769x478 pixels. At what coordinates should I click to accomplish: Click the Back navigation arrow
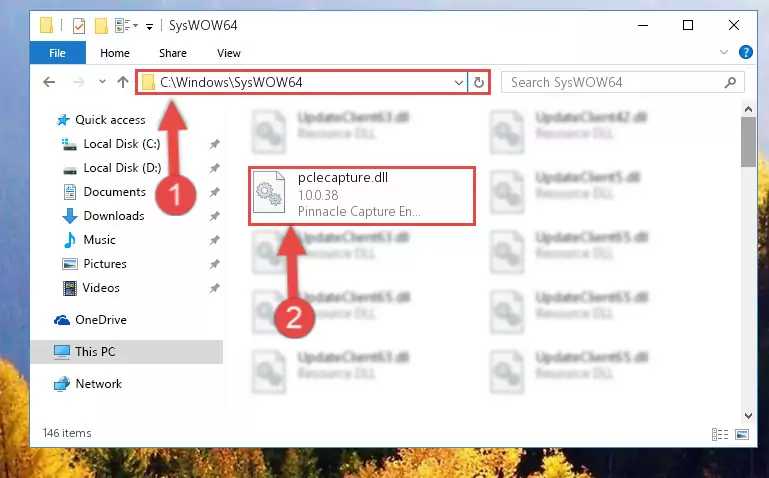(x=49, y=82)
